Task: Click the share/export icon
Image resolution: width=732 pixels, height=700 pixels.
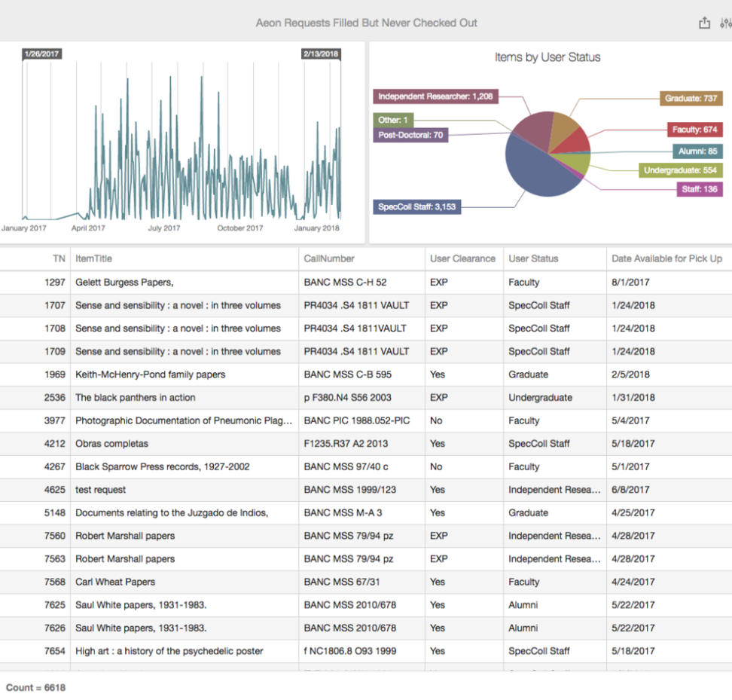Action: pos(704,23)
